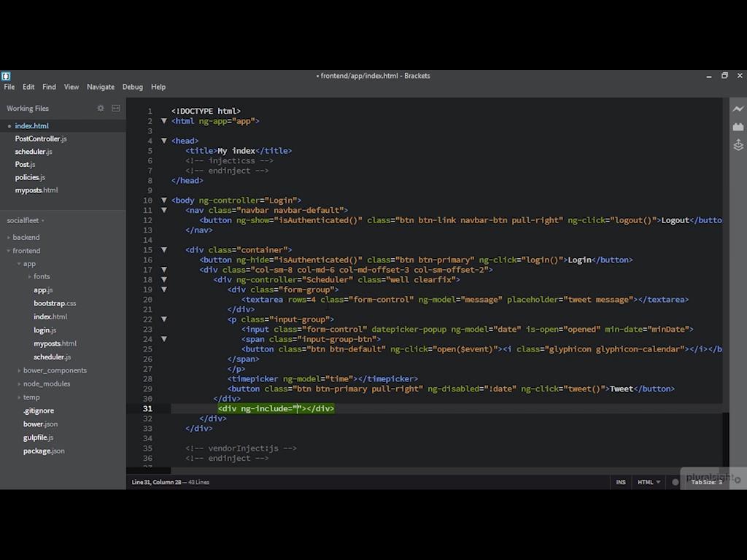Restore down the Brackets window

pos(724,76)
